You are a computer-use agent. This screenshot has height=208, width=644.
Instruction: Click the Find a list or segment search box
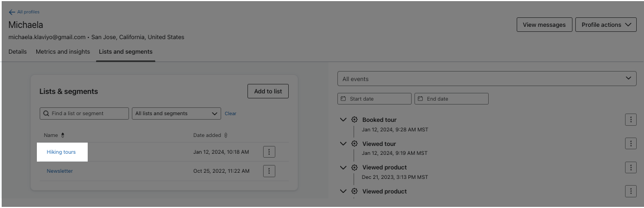click(84, 114)
